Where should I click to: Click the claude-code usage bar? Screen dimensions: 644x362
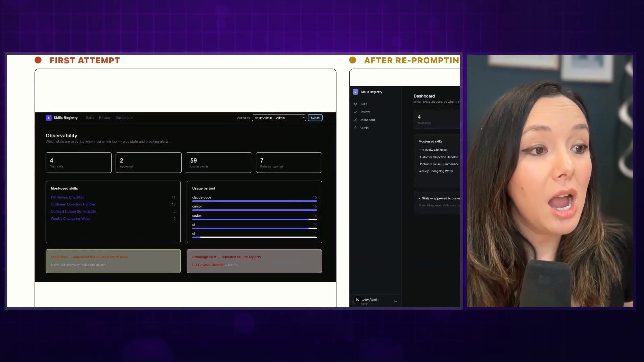pyautogui.click(x=254, y=201)
